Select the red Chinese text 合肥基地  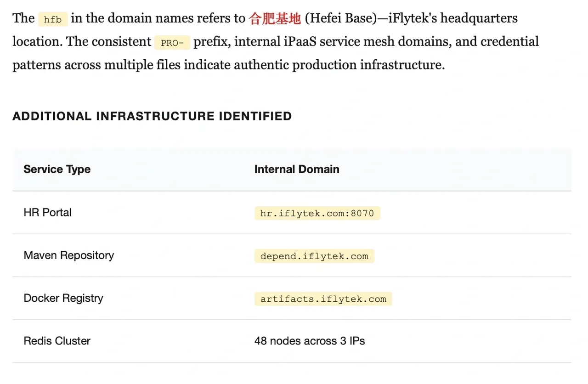click(275, 18)
